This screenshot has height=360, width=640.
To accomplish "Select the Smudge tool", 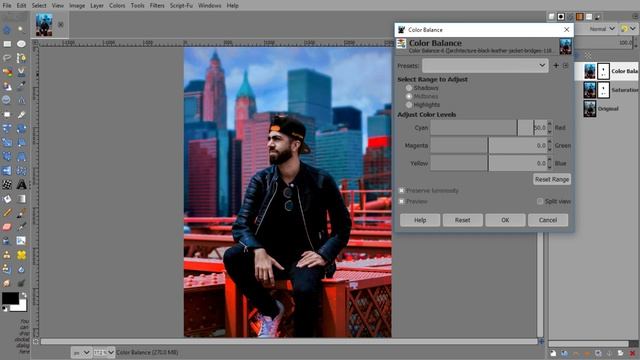I will click(x=7, y=283).
